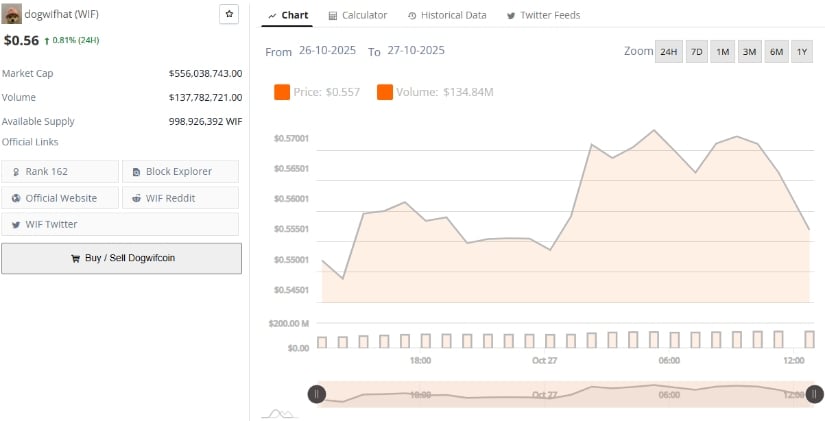The width and height of the screenshot is (825, 421).
Task: Switch to the Calculator tab
Action: coord(357,15)
